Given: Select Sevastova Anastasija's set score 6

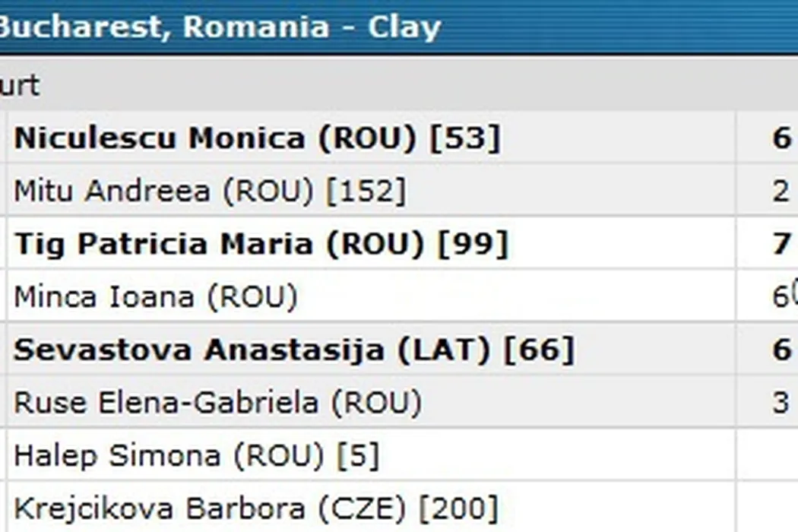Looking at the screenshot, I should click(x=781, y=350).
